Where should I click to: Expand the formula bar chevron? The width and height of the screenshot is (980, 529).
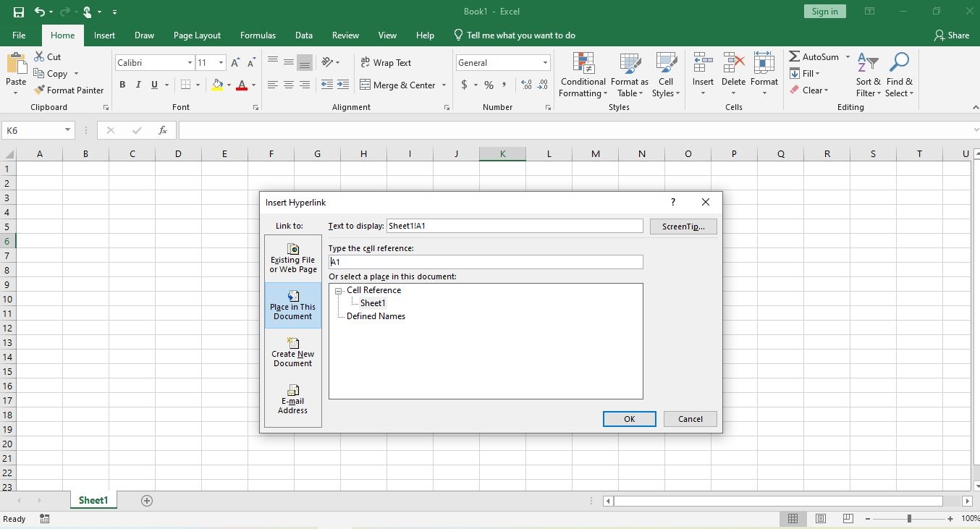tap(975, 130)
